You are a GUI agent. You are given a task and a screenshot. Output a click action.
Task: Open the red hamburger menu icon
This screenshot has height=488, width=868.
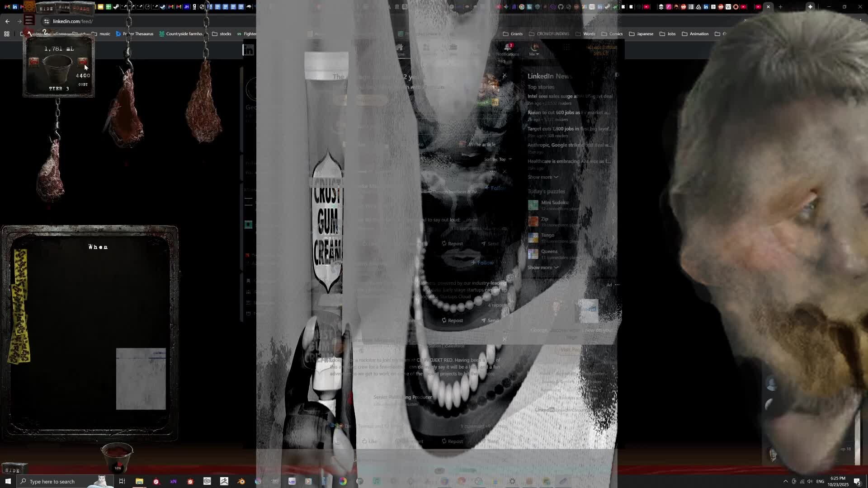point(29,20)
